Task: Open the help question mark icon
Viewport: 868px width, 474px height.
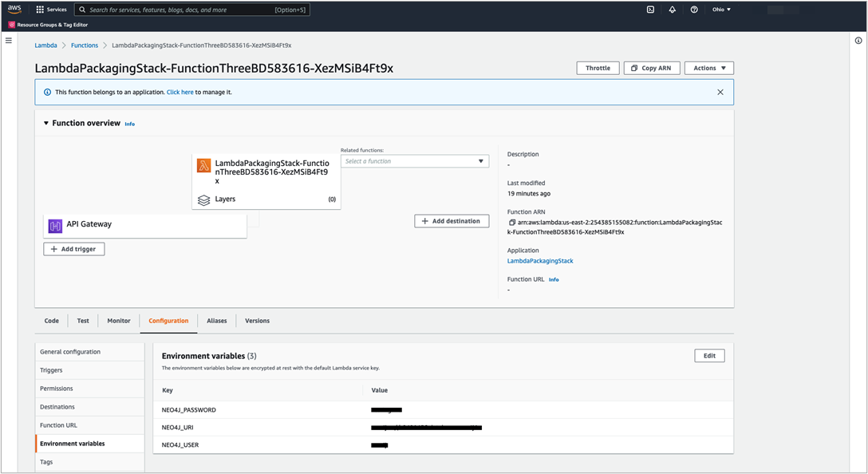Action: pyautogui.click(x=693, y=10)
